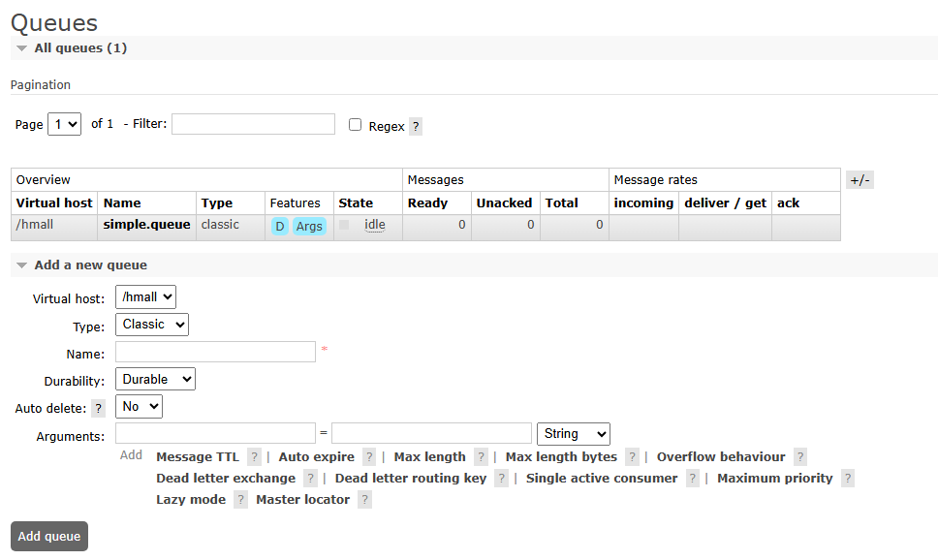The image size is (938, 560).
Task: Open the argument type String dropdown
Action: point(574,434)
